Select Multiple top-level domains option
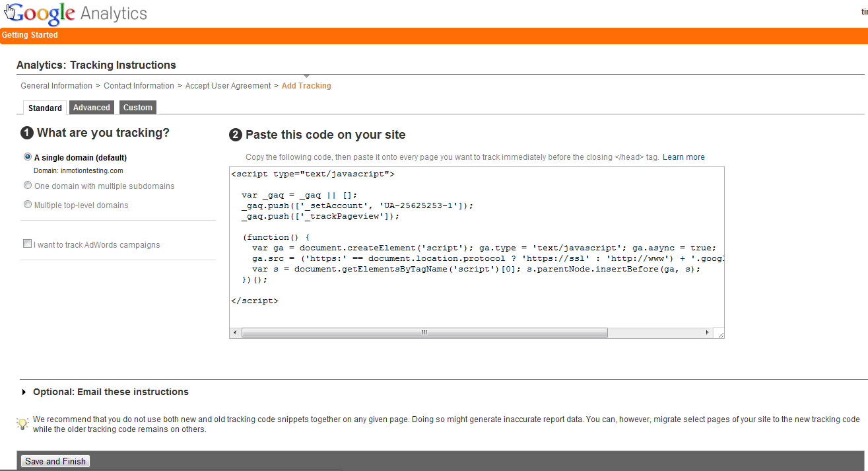 coord(28,205)
